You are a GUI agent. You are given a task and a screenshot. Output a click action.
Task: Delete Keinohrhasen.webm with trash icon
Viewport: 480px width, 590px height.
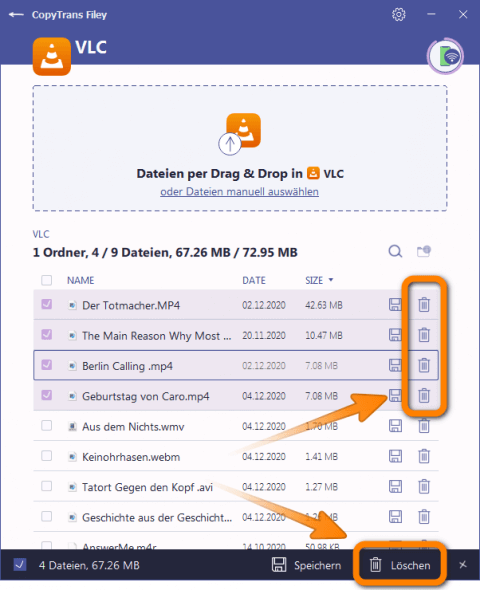tap(424, 456)
